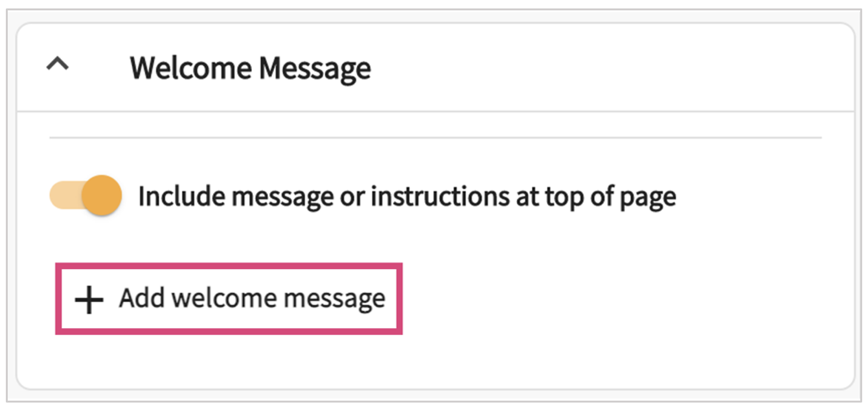
Task: Select the words 'welcome message' in the button
Action: point(280,299)
